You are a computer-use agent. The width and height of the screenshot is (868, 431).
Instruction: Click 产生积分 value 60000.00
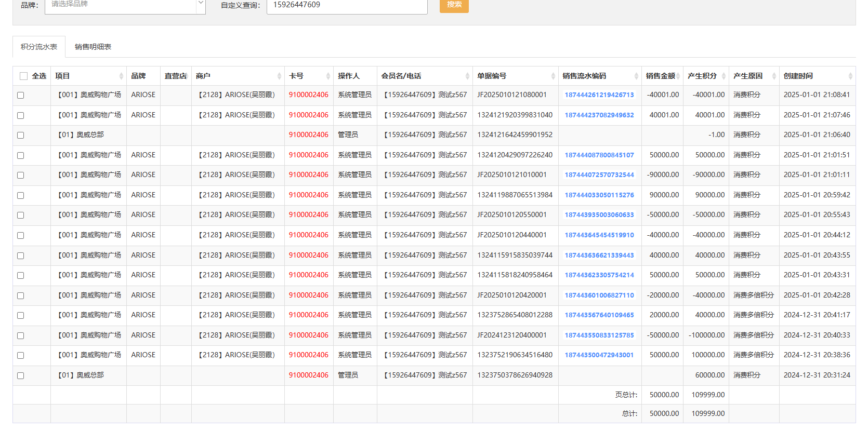click(710, 375)
